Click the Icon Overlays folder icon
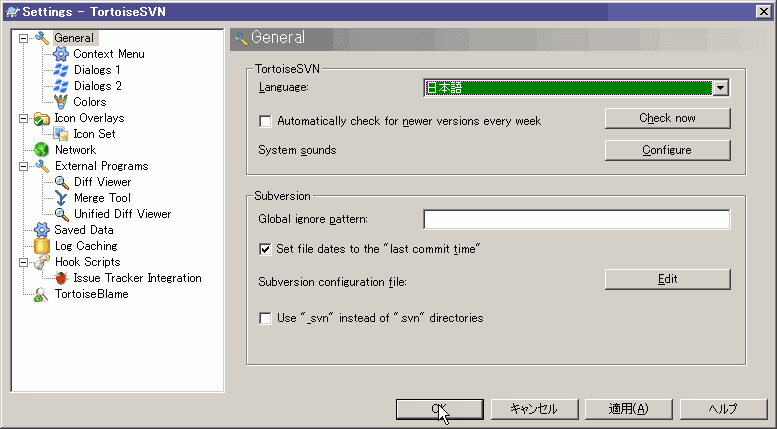Image resolution: width=777 pixels, height=429 pixels. (x=42, y=118)
